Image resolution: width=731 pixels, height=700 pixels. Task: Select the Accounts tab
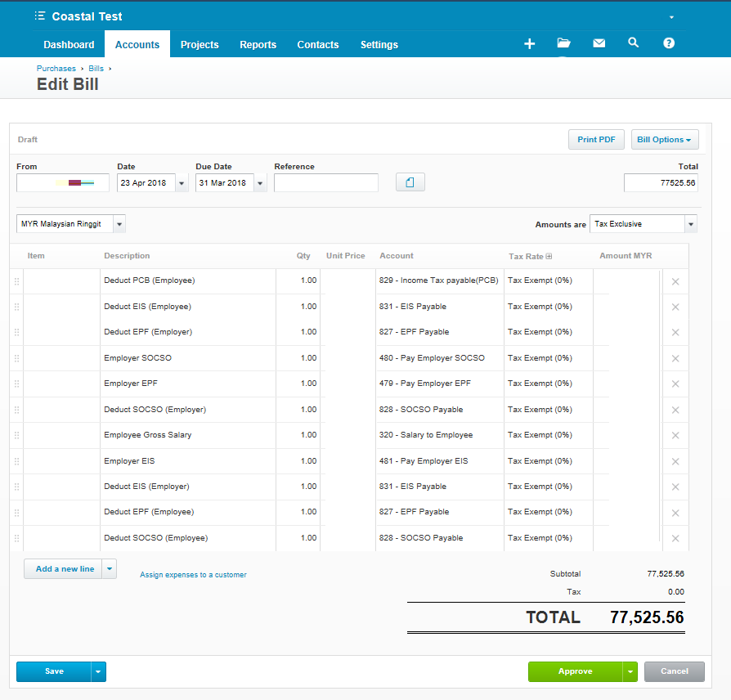coord(137,45)
